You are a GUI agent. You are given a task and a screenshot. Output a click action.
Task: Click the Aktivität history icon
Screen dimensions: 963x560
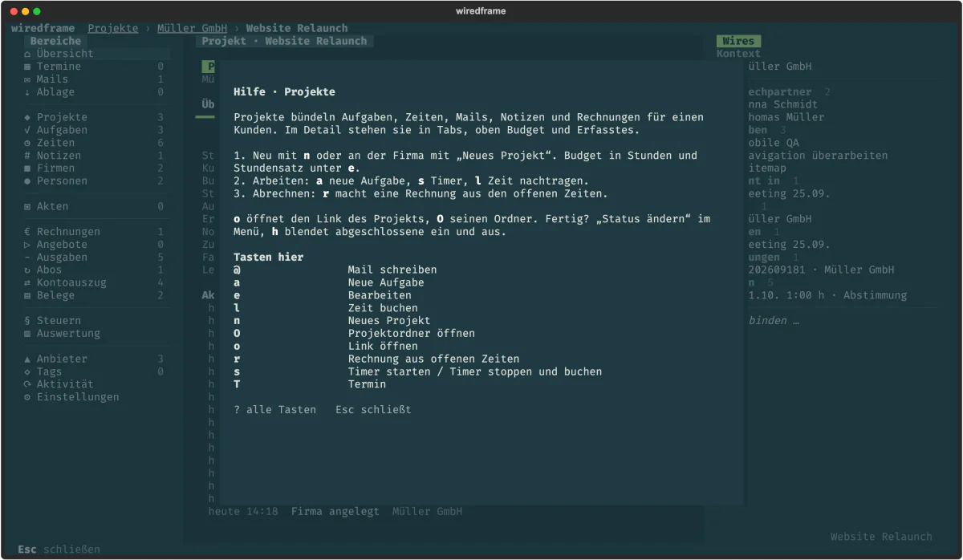pos(28,384)
